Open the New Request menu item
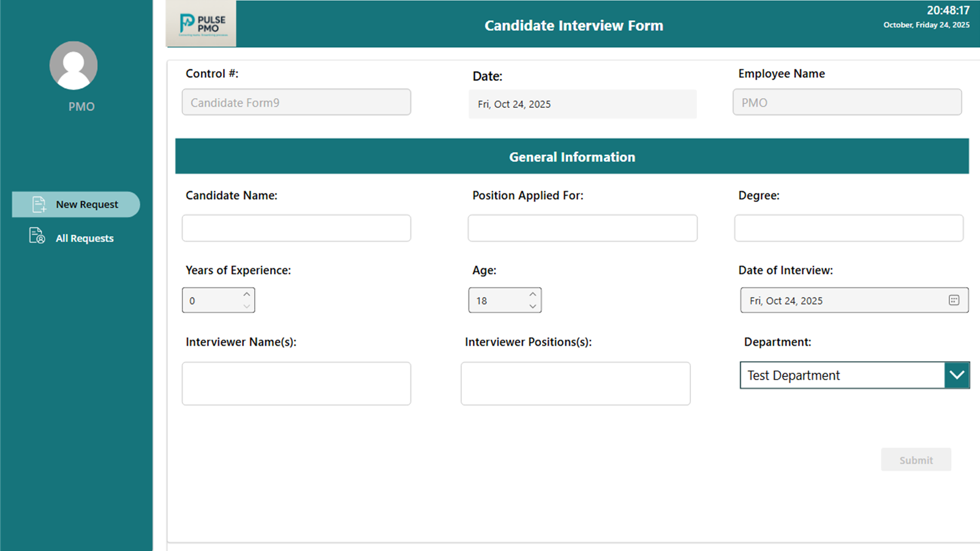Viewport: 980px width, 551px height. click(86, 204)
